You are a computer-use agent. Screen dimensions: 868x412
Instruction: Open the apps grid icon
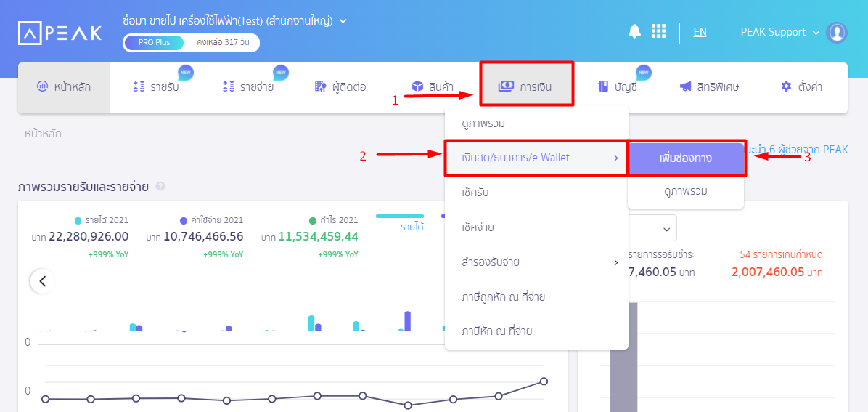coord(658,31)
